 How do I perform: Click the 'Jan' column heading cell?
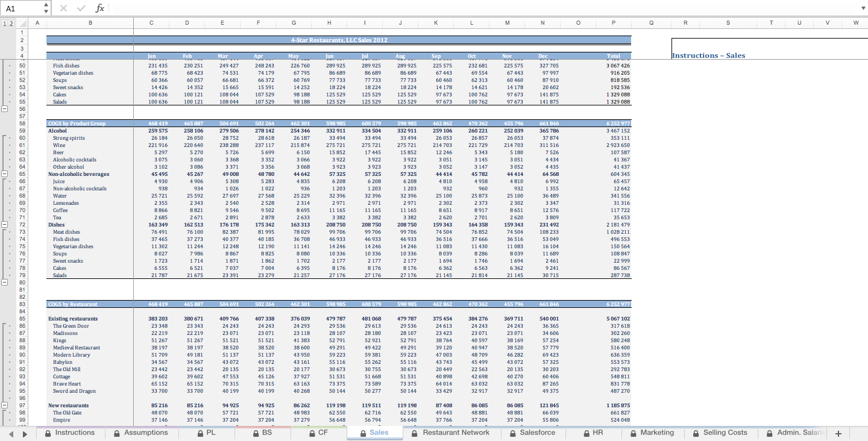click(151, 56)
